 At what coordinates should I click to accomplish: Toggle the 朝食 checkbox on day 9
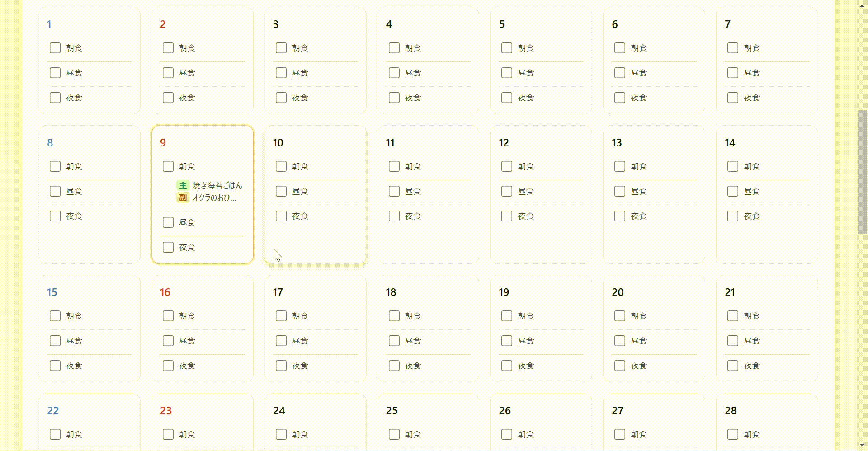coord(168,166)
